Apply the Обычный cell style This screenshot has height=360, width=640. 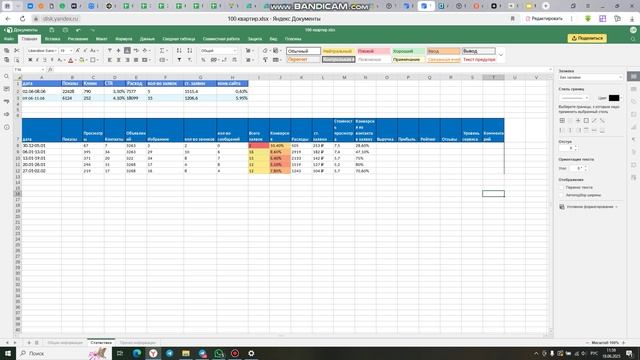click(303, 51)
